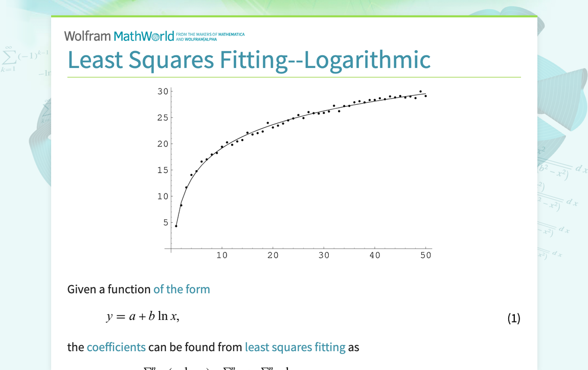Select the equation y = a + b ln x
This screenshot has width=588, height=370.
click(144, 316)
